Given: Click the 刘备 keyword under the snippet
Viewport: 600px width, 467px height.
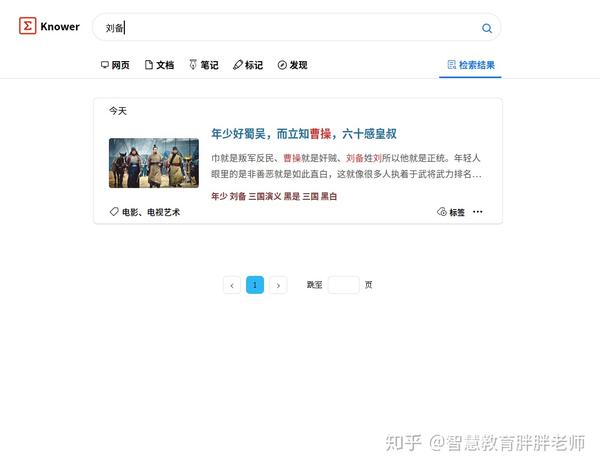Looking at the screenshot, I should tap(238, 196).
